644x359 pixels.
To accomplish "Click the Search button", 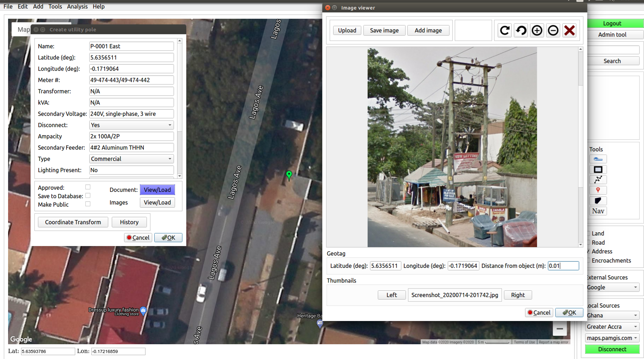I will 612,61.
